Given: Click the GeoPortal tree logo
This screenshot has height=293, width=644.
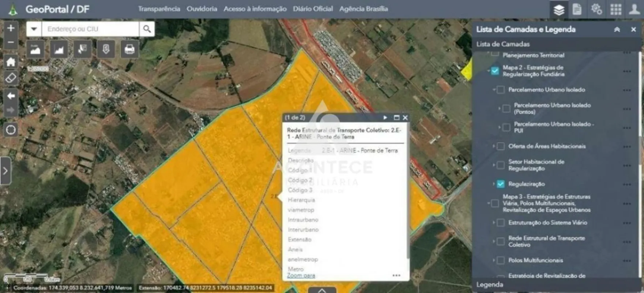Looking at the screenshot, I should click(13, 10).
